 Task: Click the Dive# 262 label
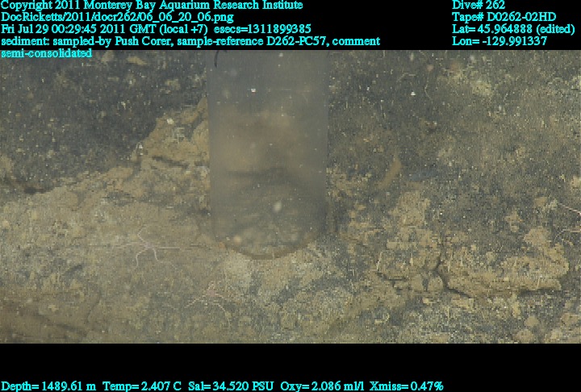pyautogui.click(x=479, y=5)
